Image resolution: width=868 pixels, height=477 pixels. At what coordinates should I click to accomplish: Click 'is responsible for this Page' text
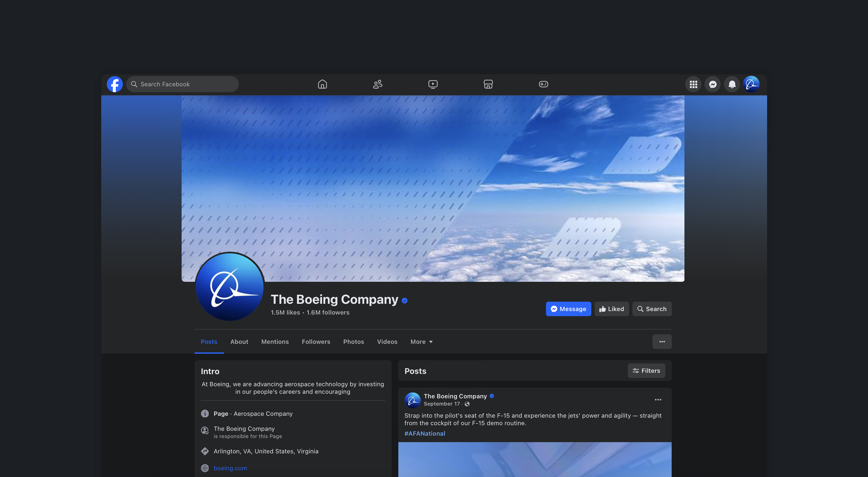[x=248, y=436]
